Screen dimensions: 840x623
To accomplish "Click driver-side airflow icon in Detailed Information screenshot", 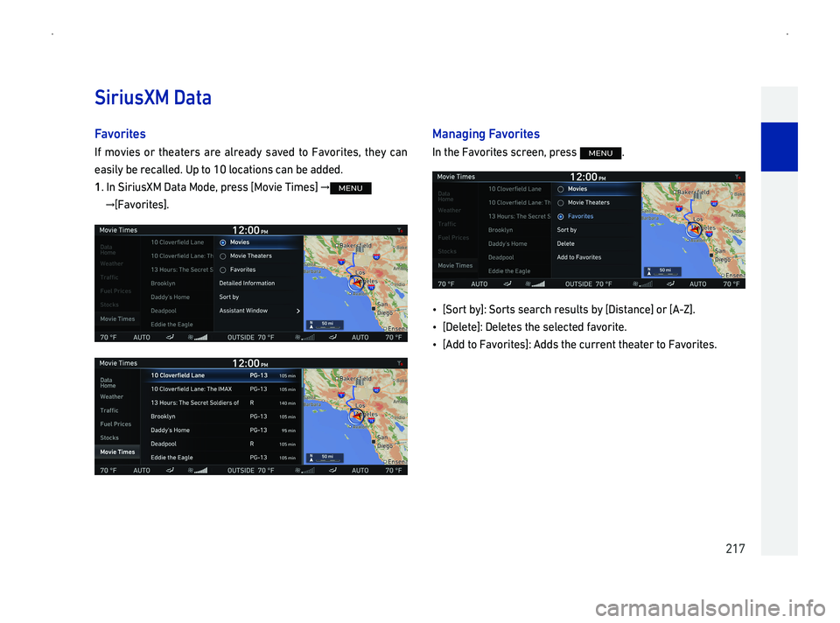I will 170,338.
